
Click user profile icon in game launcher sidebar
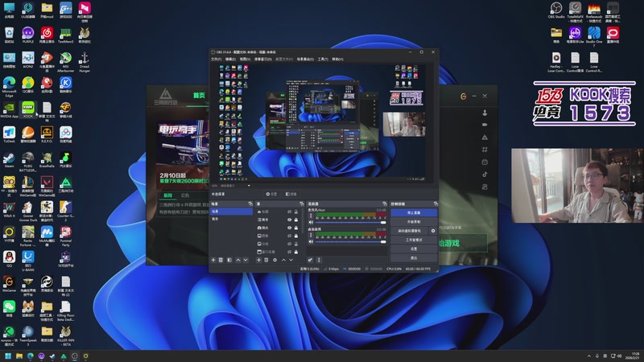click(485, 113)
